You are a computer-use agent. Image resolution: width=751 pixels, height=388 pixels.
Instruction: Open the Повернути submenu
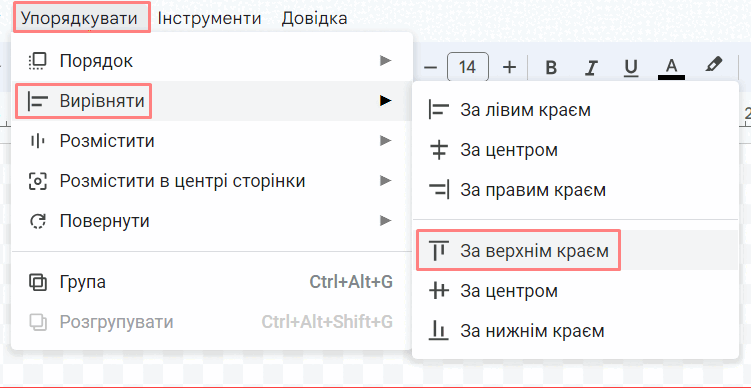tap(211, 221)
